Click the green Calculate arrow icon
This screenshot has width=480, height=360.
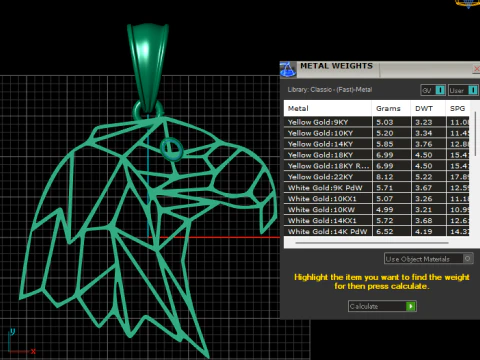[411, 306]
